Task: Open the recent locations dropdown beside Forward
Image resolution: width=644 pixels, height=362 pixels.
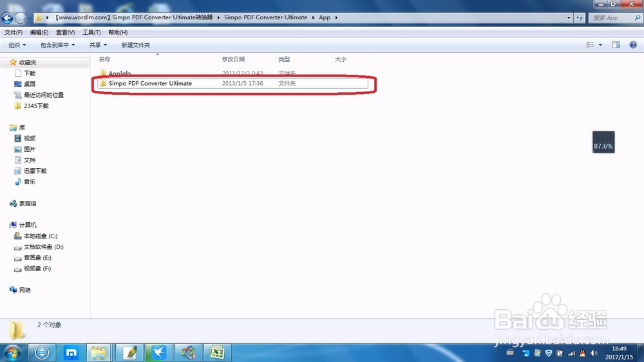Action: [x=30, y=18]
